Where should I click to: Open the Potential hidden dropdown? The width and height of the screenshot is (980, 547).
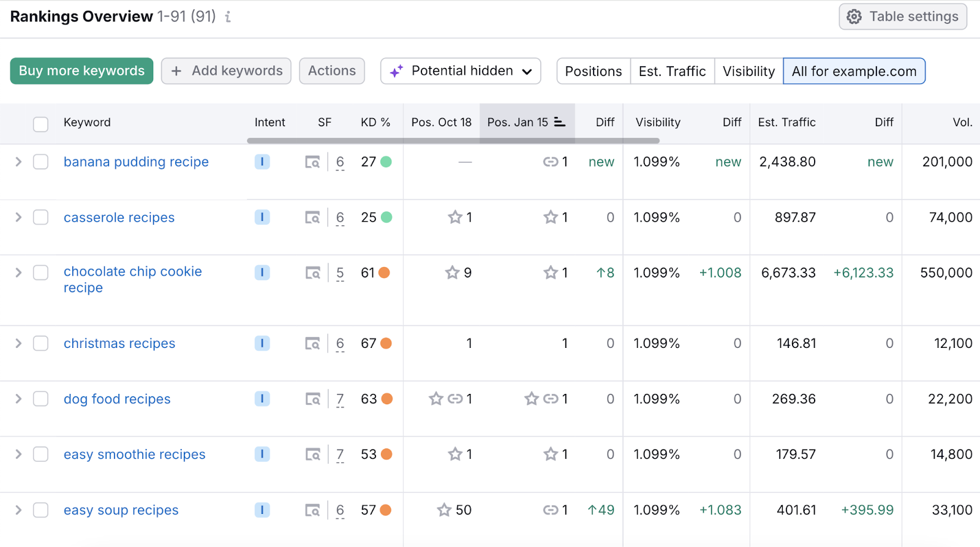coord(461,71)
